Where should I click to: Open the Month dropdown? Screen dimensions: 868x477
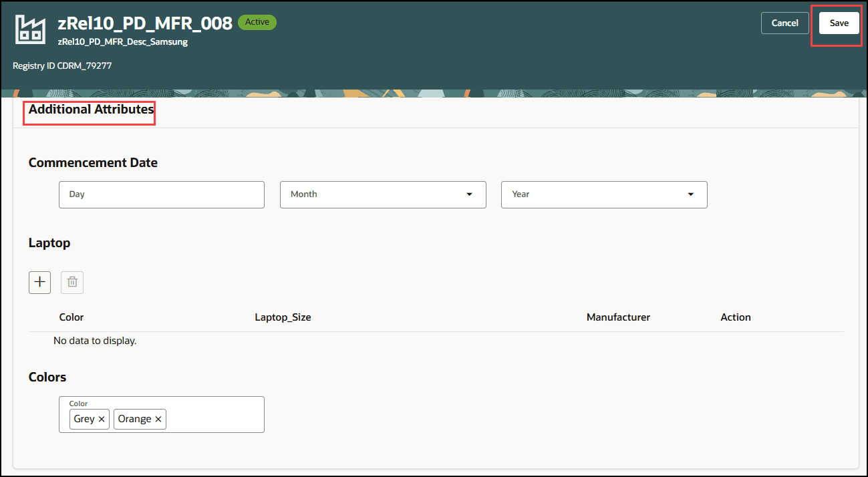click(x=383, y=194)
